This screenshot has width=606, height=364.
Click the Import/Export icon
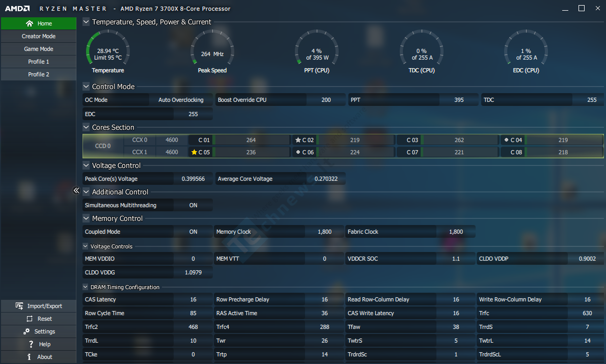click(x=19, y=306)
